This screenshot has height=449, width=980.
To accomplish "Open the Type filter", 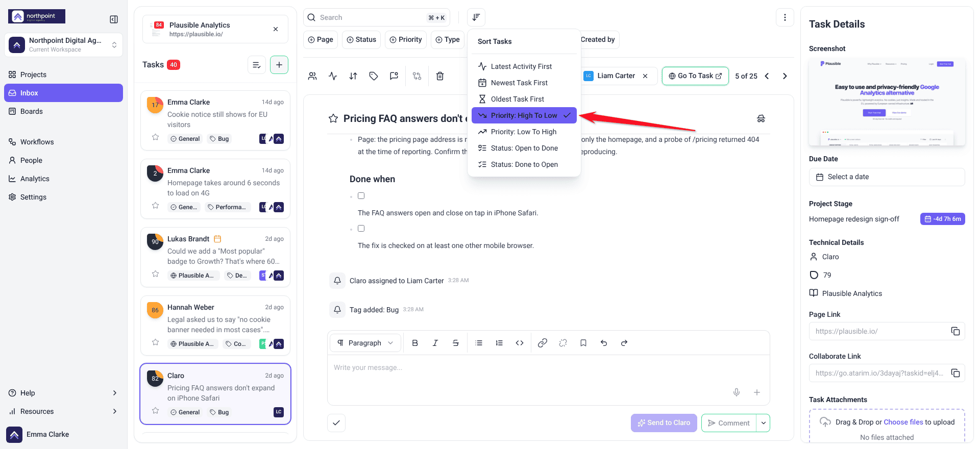I will pos(448,40).
